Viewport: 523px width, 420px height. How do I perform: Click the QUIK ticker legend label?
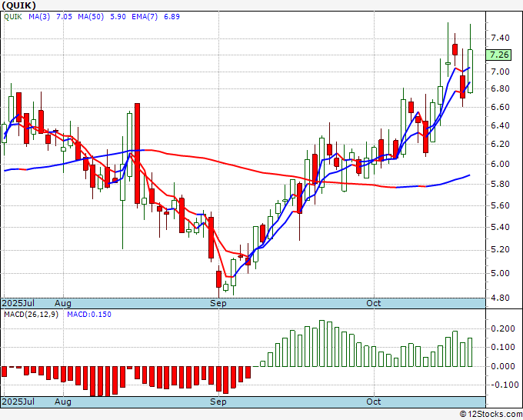[x=13, y=17]
